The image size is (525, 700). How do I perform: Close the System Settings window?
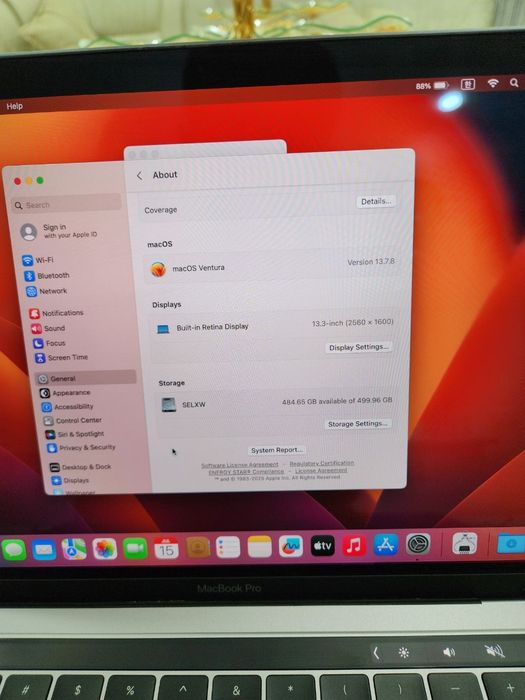(17, 181)
